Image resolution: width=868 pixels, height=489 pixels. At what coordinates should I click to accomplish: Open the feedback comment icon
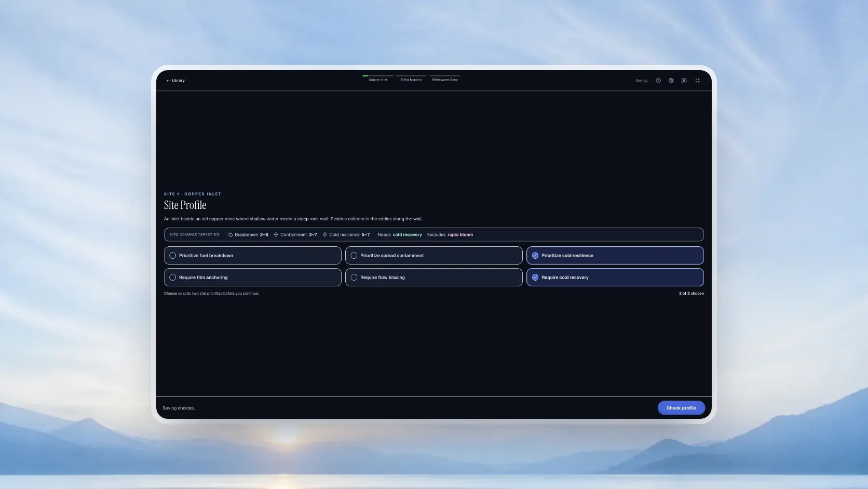(684, 81)
